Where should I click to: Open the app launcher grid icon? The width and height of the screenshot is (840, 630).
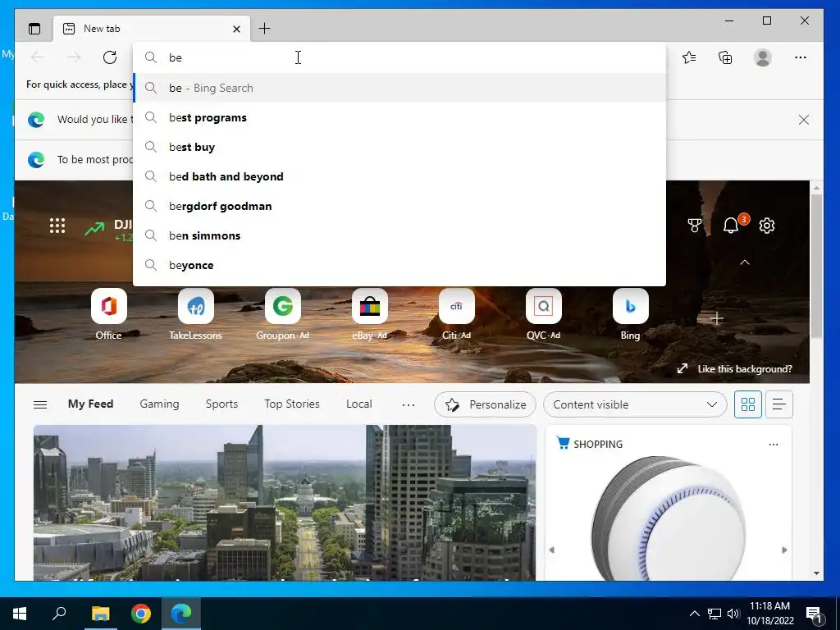point(57,226)
